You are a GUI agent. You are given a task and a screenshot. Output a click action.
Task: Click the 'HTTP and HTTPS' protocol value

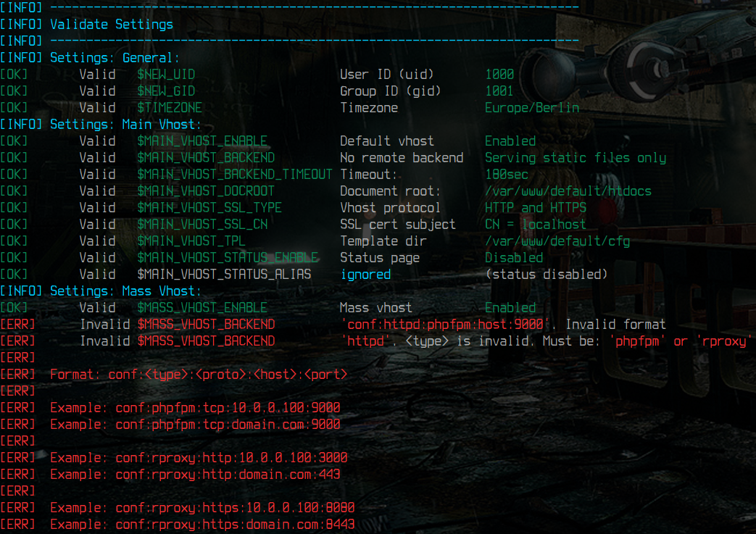pyautogui.click(x=536, y=208)
